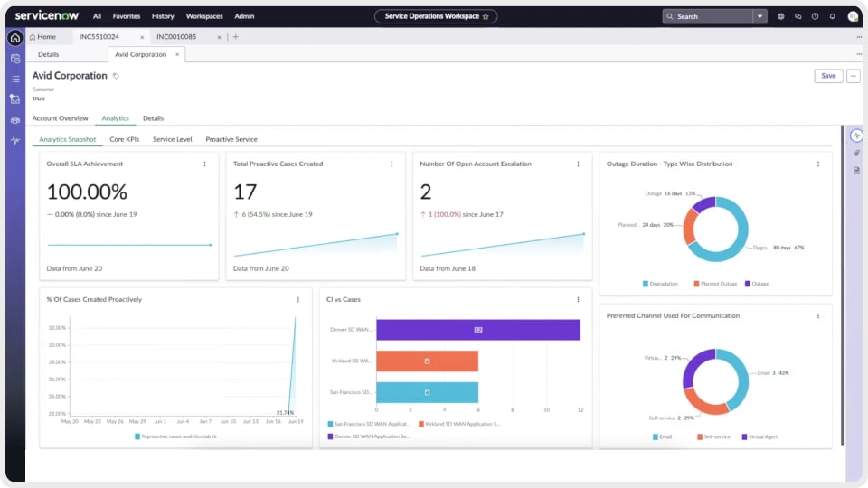Screen dimensions: 868x488
Task: Select the Analytics Snapshot tab
Action: click(68, 139)
